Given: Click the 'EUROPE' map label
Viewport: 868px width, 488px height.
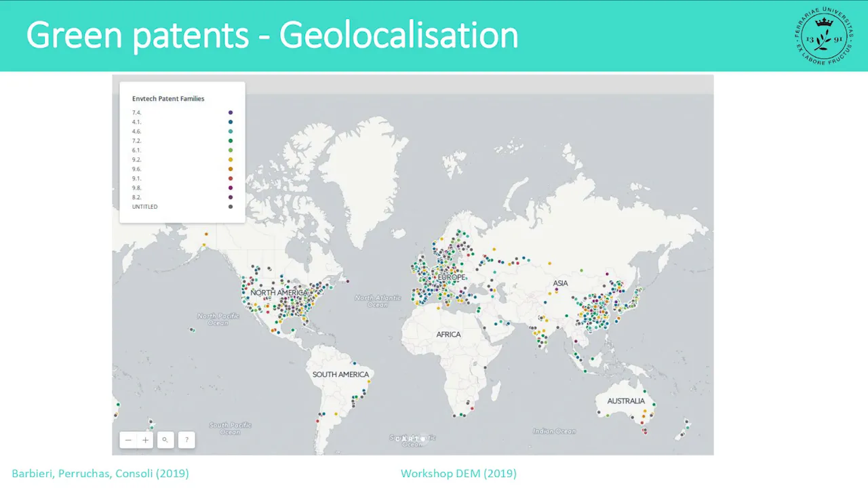Looking at the screenshot, I should (452, 278).
